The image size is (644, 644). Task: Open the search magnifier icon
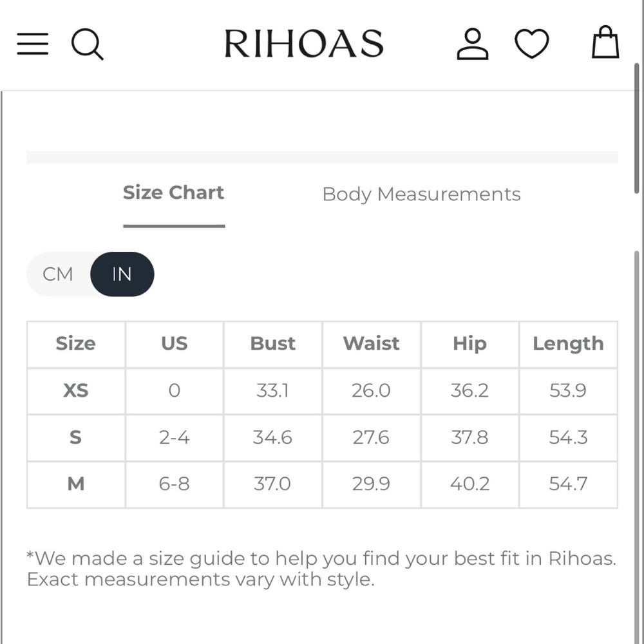pyautogui.click(x=87, y=44)
